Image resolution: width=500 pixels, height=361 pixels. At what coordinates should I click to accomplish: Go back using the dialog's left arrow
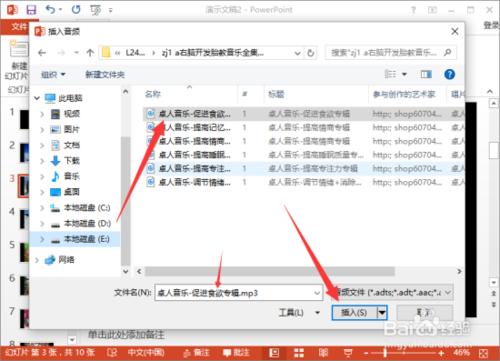(42, 53)
